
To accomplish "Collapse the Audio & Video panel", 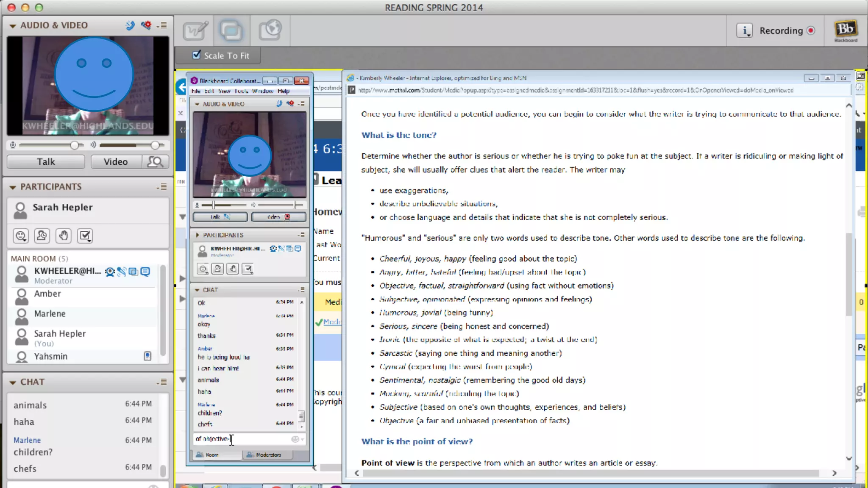I will pos(13,26).
